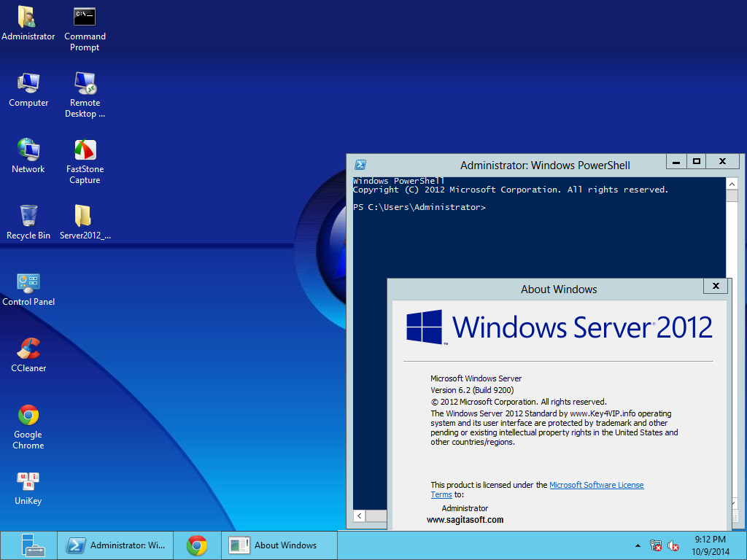Click the Version 6.2 (Build 9200) text

coord(472,390)
